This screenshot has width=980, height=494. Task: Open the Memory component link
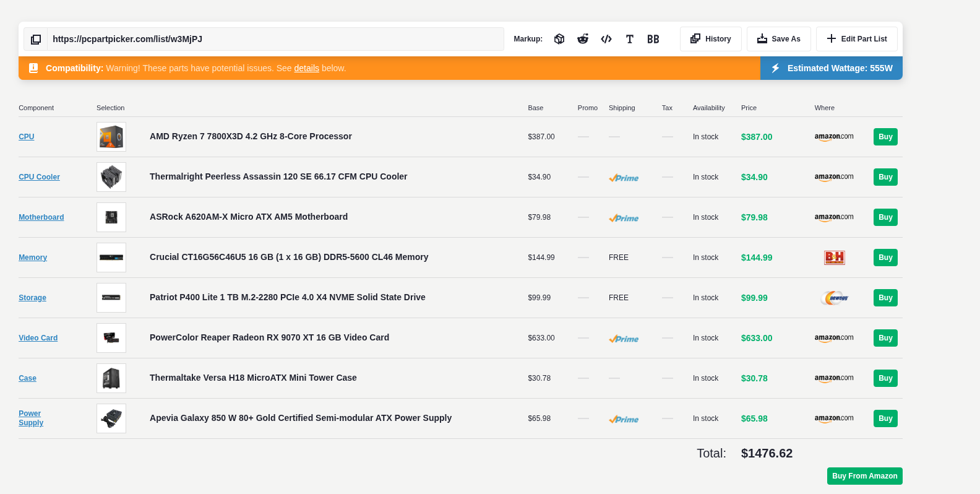pos(33,258)
